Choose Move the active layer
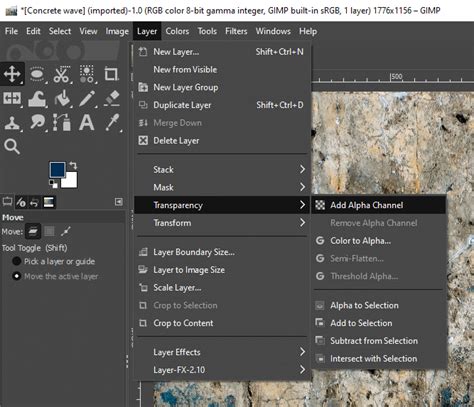Screen dimensions: 474x407 55,276
